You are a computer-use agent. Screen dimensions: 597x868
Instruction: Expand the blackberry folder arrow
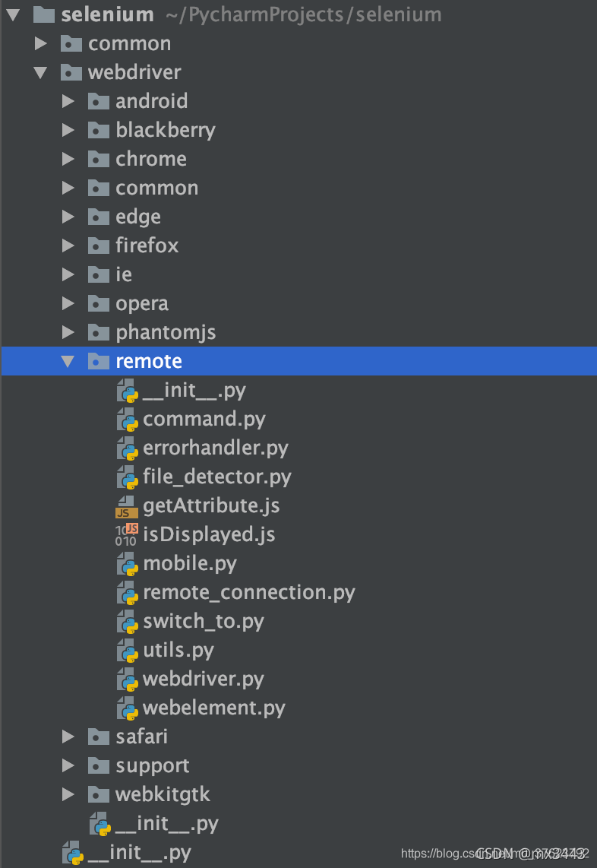click(x=68, y=130)
